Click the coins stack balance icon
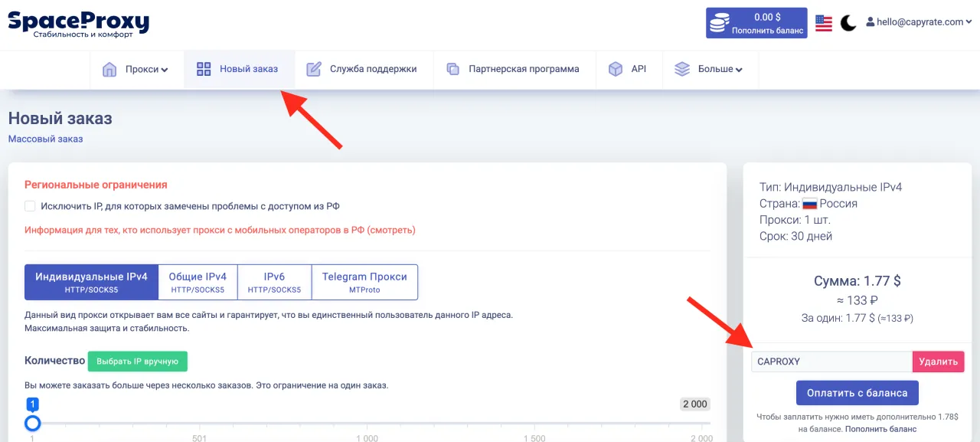The image size is (980, 442). coord(718,24)
